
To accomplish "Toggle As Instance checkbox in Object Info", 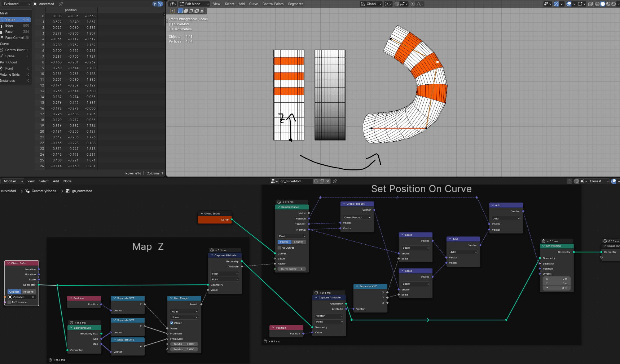I will pyautogui.click(x=9, y=302).
